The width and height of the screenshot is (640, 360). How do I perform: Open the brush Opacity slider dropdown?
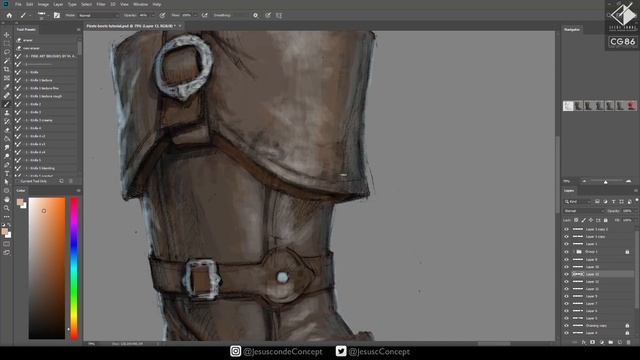pos(153,16)
